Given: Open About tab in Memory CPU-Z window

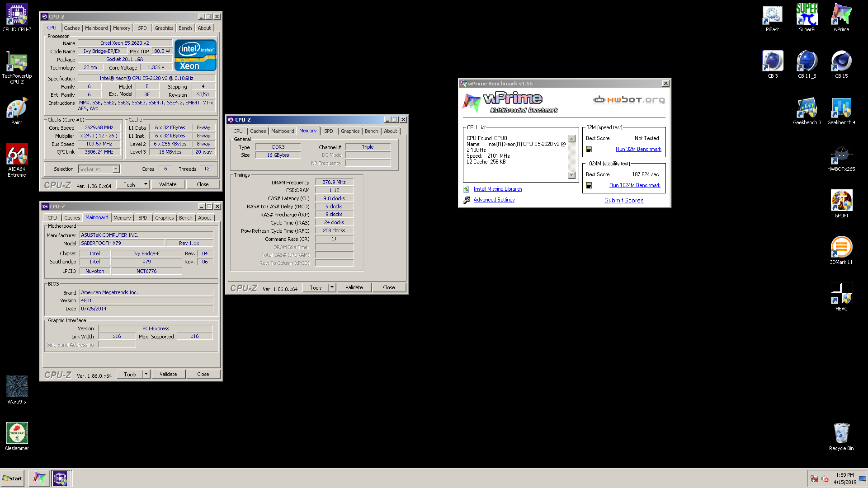Looking at the screenshot, I should 390,131.
